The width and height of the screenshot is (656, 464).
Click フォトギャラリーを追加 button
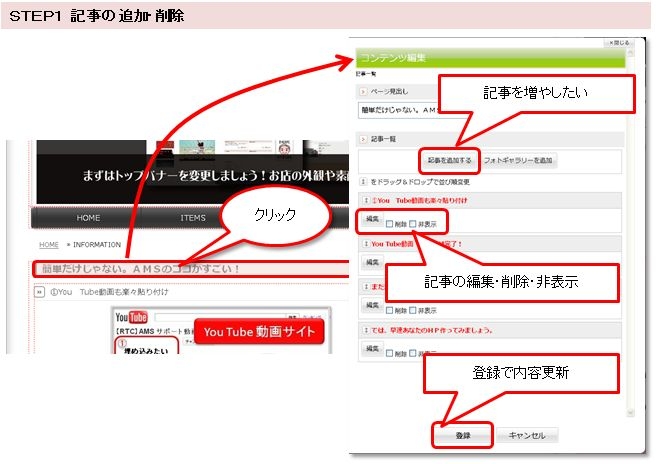pos(518,160)
